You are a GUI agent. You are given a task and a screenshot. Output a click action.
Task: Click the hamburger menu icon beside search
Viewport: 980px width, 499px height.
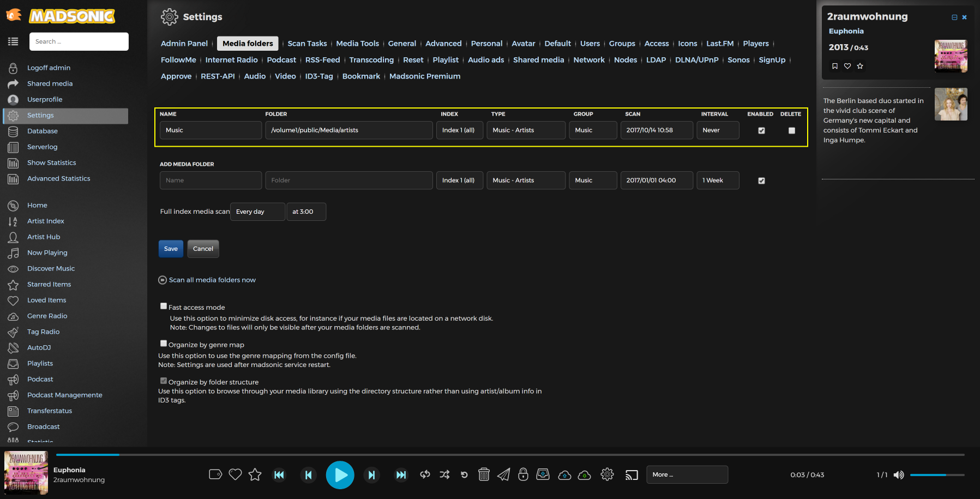13,41
